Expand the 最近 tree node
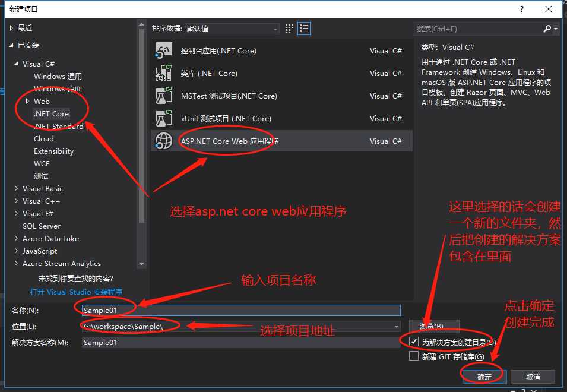 point(11,28)
